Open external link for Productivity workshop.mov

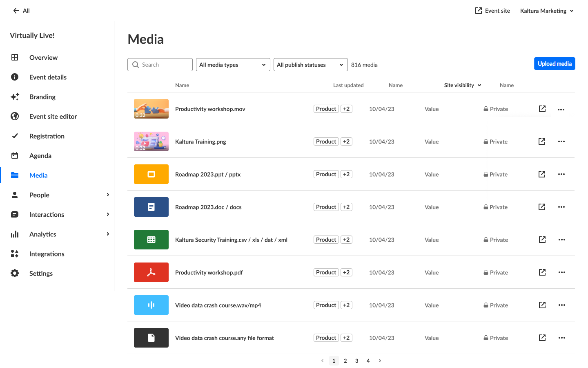tap(542, 109)
